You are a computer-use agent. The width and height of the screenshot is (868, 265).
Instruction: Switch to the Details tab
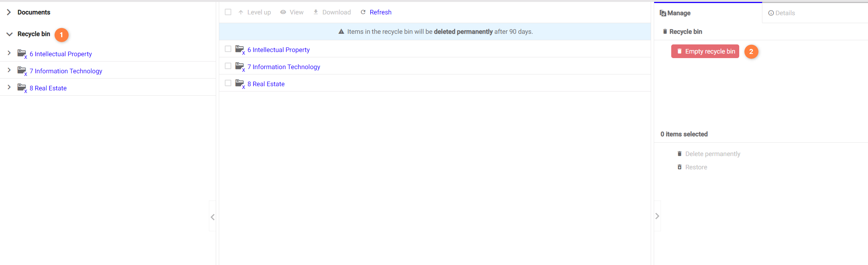pyautogui.click(x=781, y=13)
